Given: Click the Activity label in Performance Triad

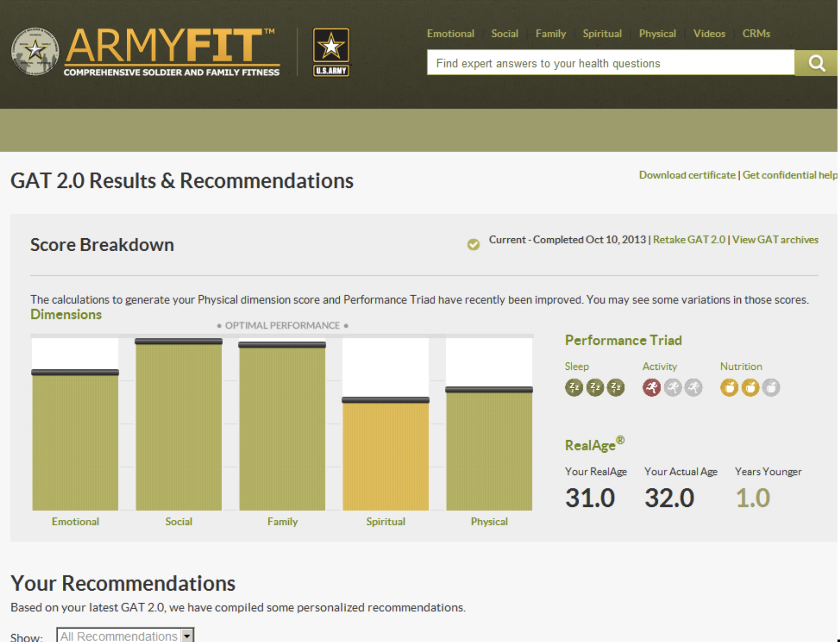Looking at the screenshot, I should click(659, 366).
